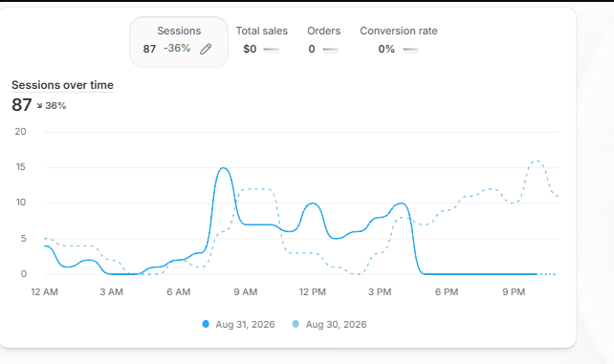Image resolution: width=614 pixels, height=364 pixels.
Task: Click the 6 PM axis label
Action: tap(447, 292)
